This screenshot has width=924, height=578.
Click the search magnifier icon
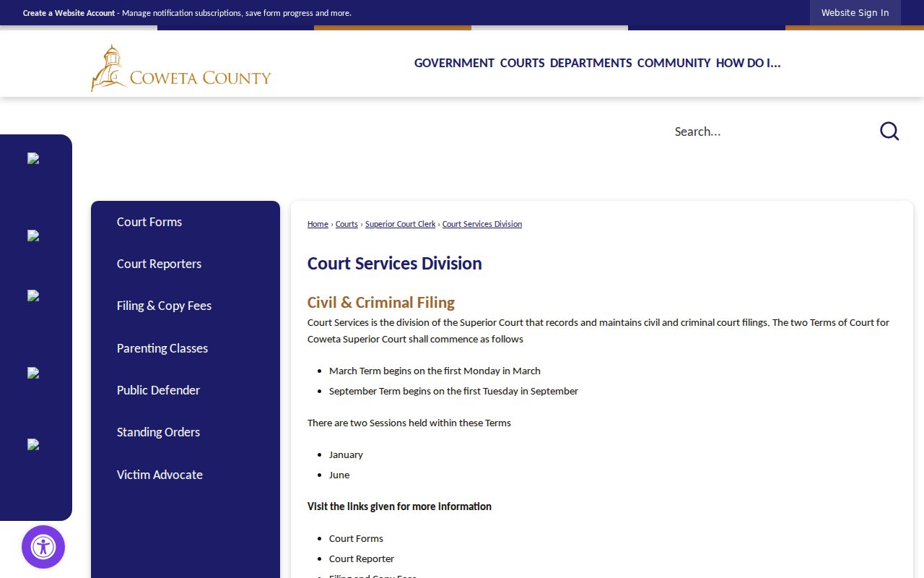(889, 131)
